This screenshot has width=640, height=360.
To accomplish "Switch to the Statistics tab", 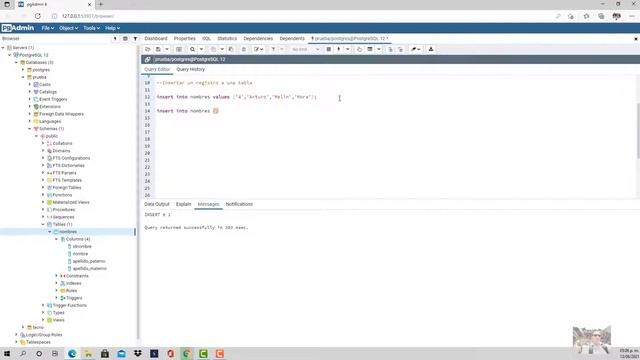I will 227,38.
